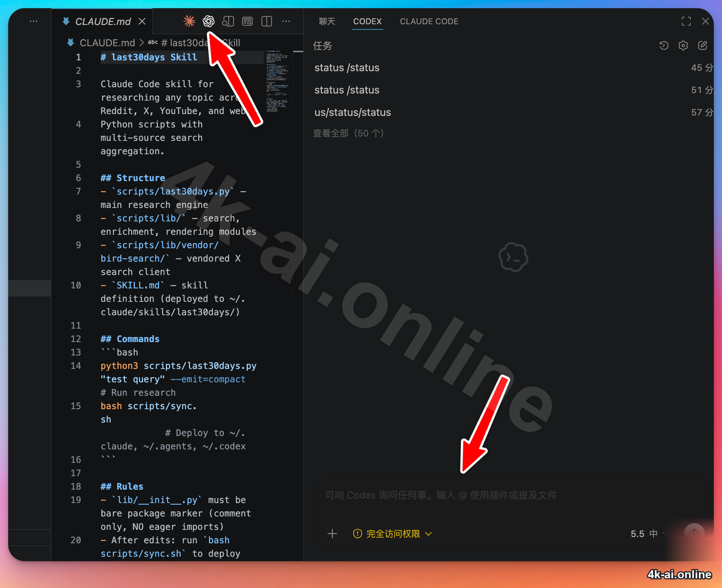The image size is (722, 588).
Task: Open the 完全访问权限 permissions dropdown
Action: click(393, 534)
